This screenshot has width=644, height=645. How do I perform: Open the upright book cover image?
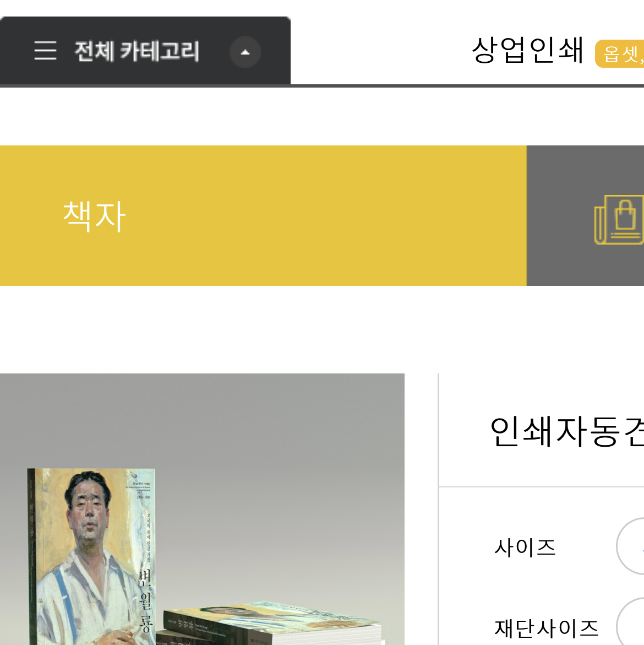coord(91,556)
